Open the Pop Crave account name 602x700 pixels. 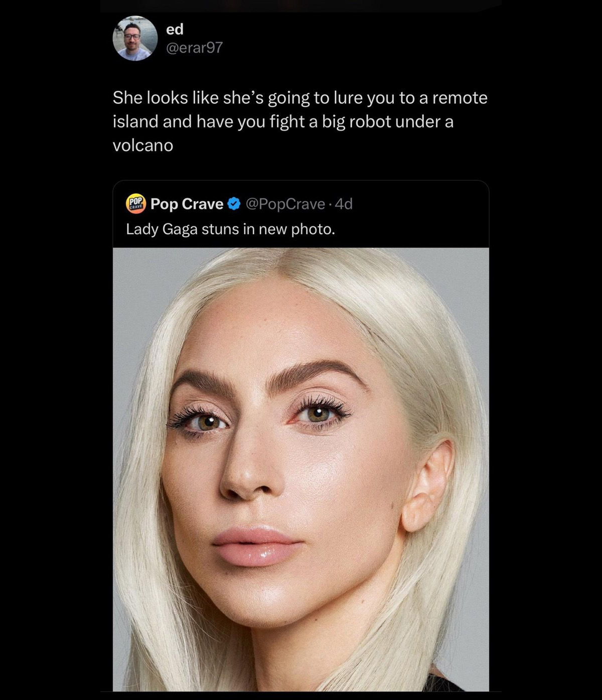click(187, 204)
